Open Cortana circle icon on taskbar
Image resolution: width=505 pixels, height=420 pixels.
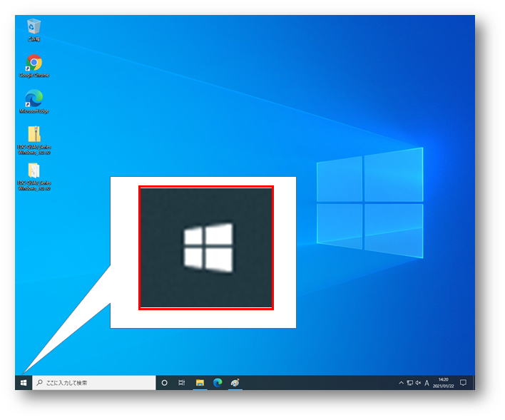164,383
